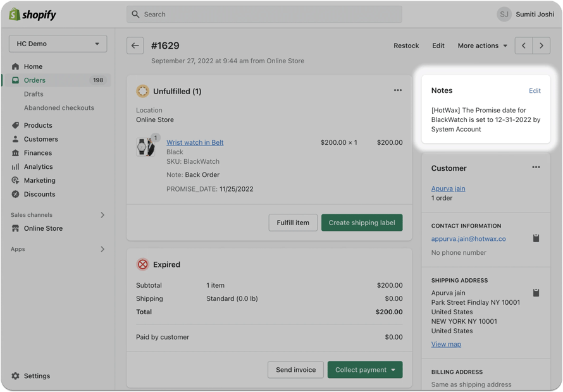This screenshot has height=392, width=563.
Task: Open the SJ user avatar
Action: point(504,15)
